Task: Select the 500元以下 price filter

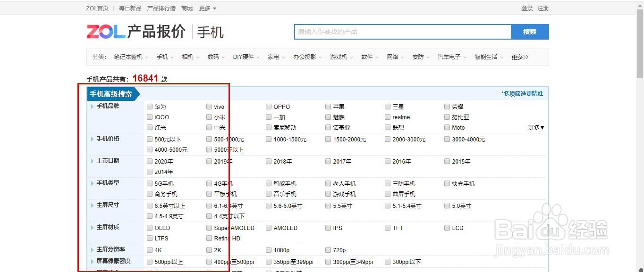Action: pos(149,139)
